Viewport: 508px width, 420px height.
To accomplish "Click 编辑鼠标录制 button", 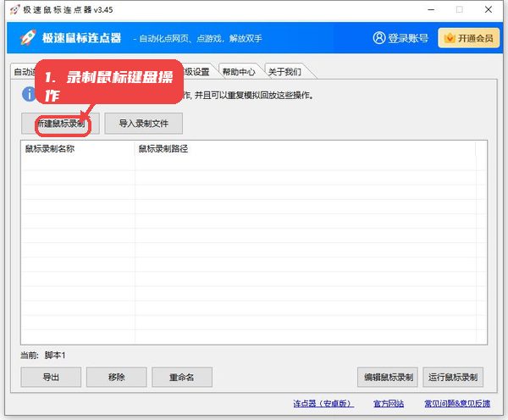I will tap(388, 377).
